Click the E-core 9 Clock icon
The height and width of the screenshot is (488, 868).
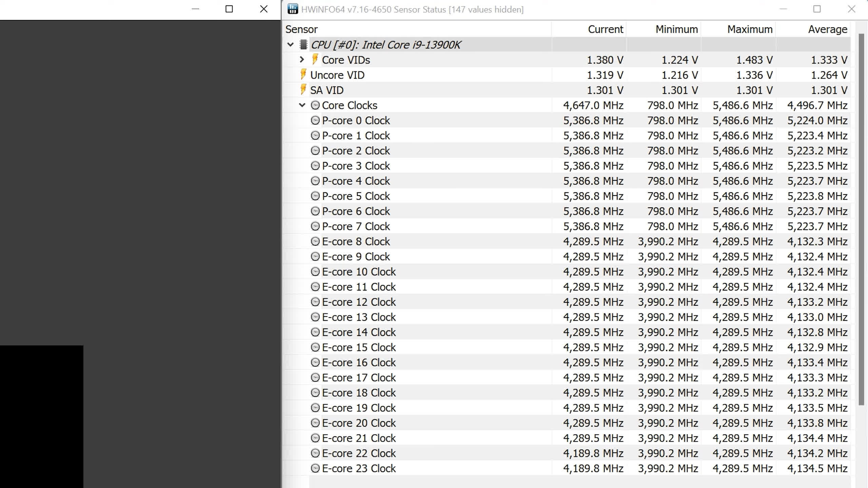pyautogui.click(x=315, y=257)
